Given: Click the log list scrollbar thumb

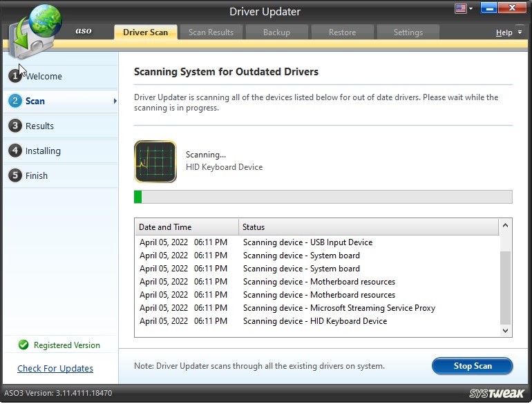Looking at the screenshot, I should click(505, 288).
